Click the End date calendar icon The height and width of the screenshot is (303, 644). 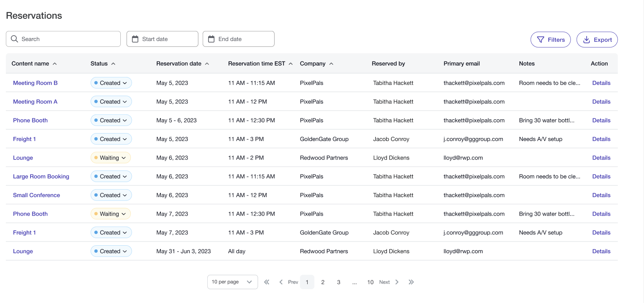211,39
